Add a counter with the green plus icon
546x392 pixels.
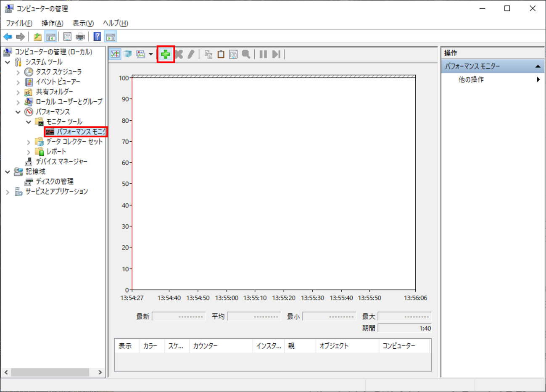tap(166, 54)
